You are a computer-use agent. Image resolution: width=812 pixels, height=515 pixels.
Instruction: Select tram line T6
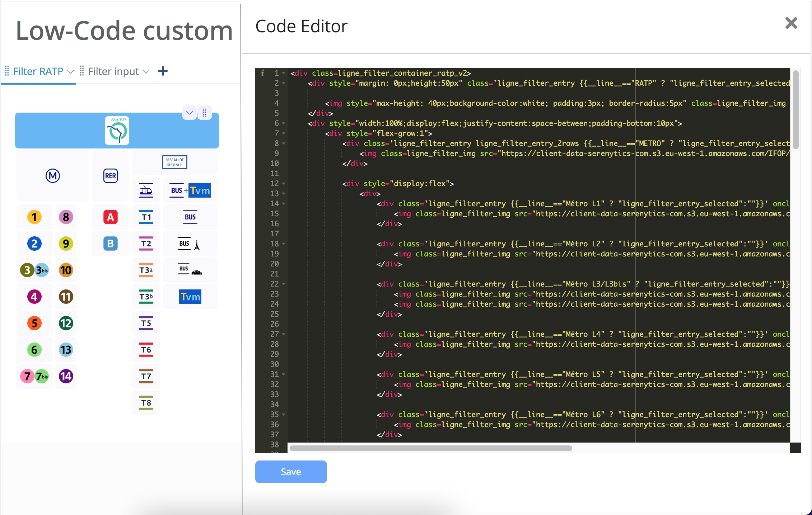(x=146, y=350)
